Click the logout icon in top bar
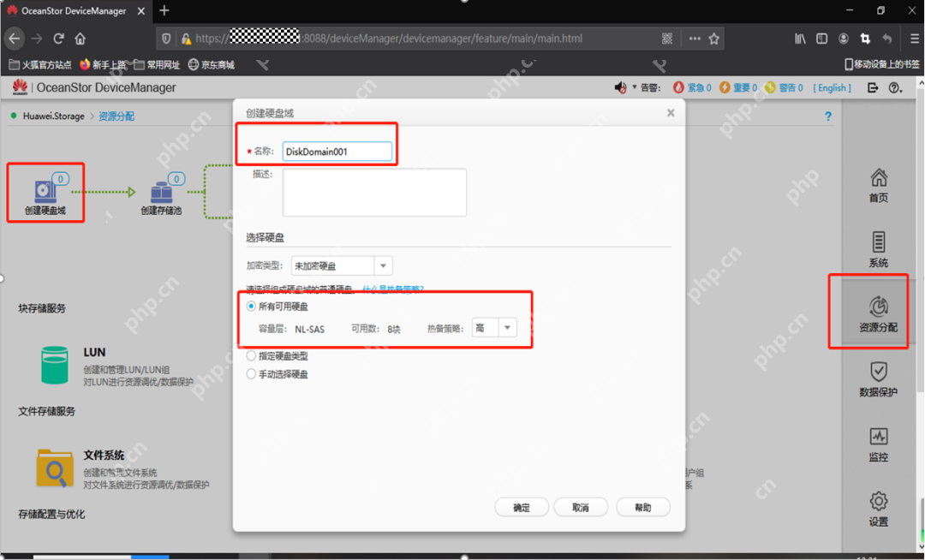The image size is (925, 560). point(871,87)
